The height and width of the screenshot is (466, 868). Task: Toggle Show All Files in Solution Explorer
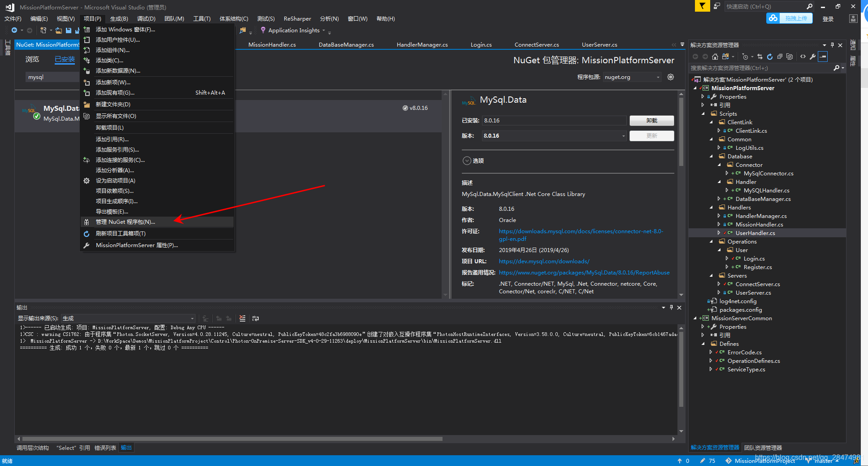click(790, 57)
